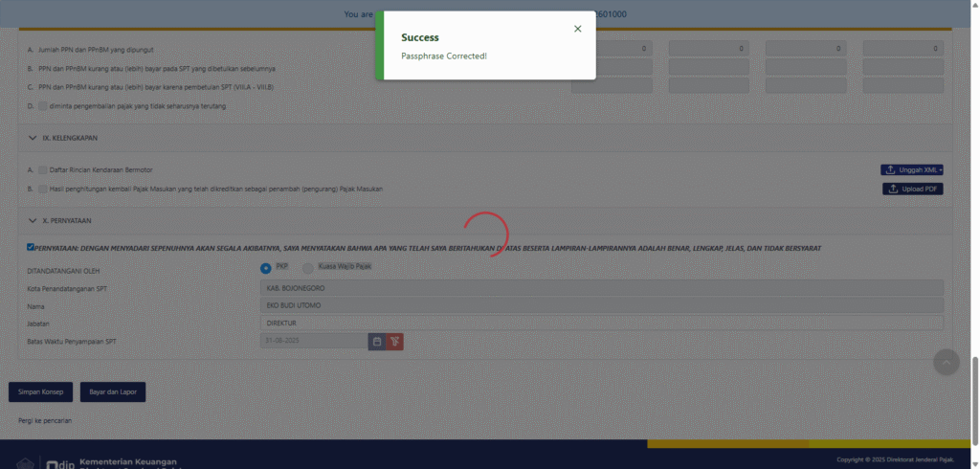980x469 pixels.
Task: Click the Batas Waktu Penyampaian SPT date field
Action: [x=313, y=342]
